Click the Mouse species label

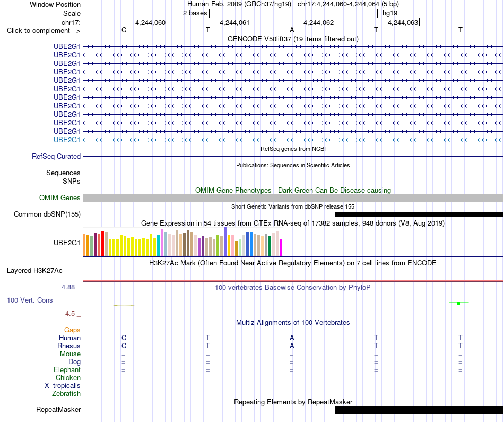(x=70, y=354)
